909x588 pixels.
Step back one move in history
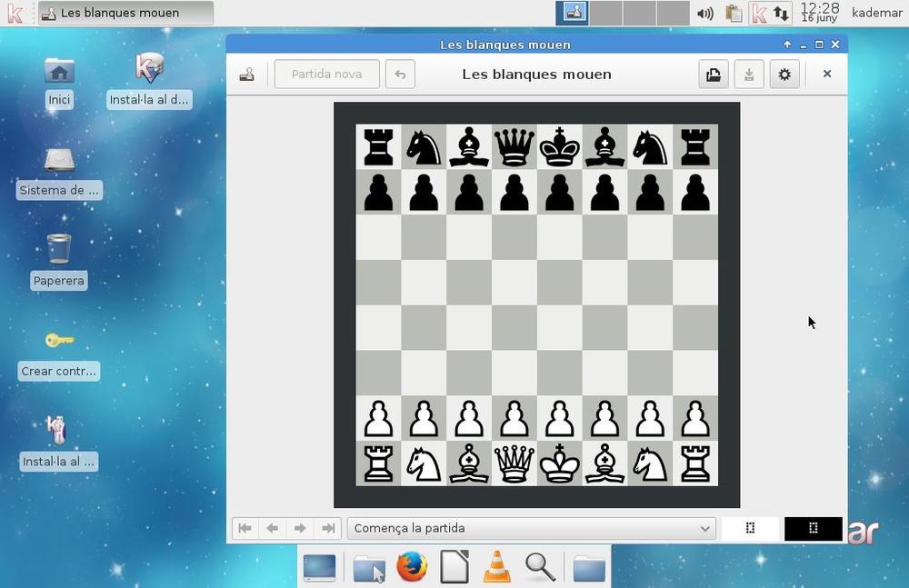pos(272,528)
